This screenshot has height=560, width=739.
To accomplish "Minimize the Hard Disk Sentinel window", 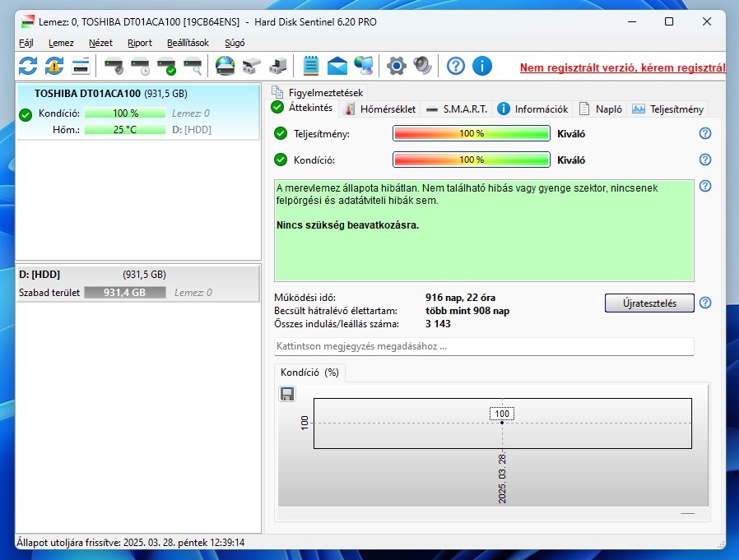I will pos(632,21).
